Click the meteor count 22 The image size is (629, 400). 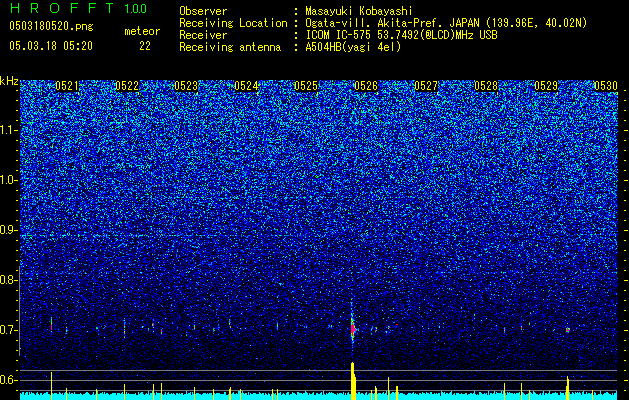click(x=145, y=46)
